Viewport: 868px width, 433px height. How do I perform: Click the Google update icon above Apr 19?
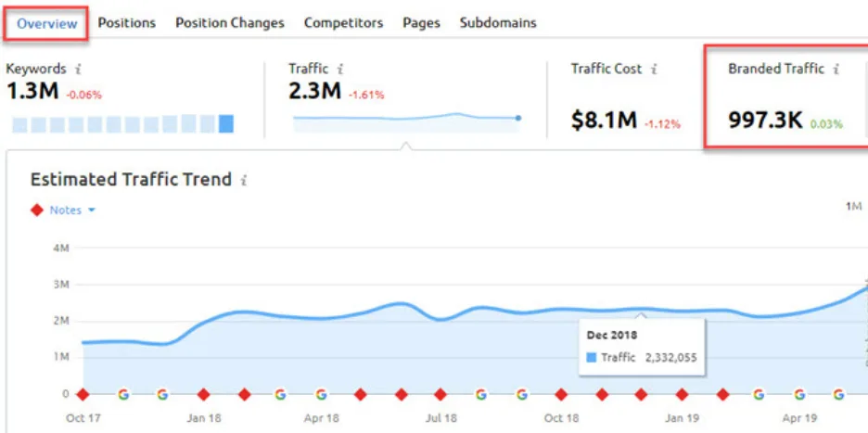[x=798, y=394]
